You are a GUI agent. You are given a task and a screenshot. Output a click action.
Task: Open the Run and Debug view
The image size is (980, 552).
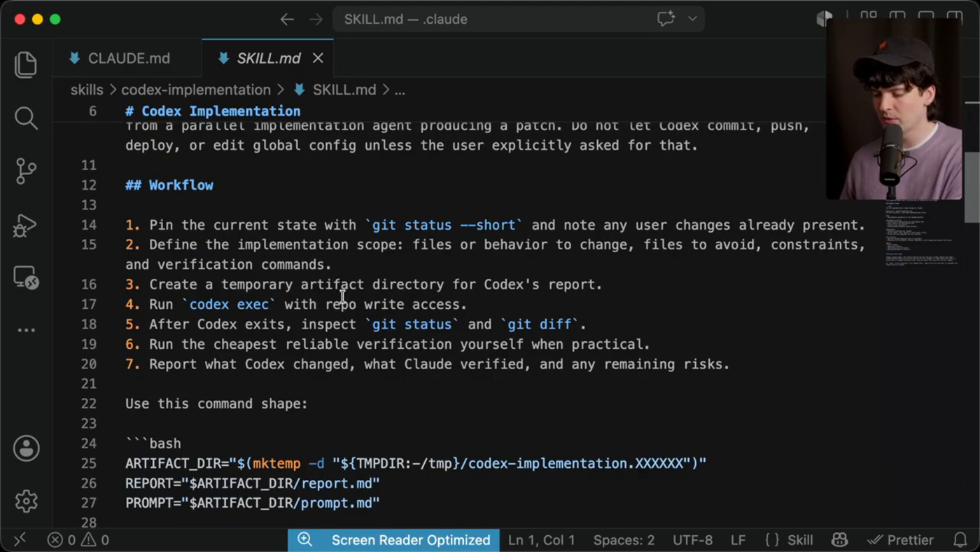pyautogui.click(x=26, y=225)
